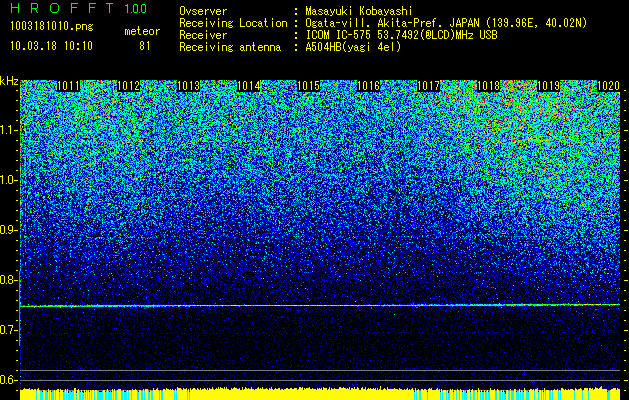Click time marker 1013
This screenshot has height=400, width=629.
click(189, 86)
